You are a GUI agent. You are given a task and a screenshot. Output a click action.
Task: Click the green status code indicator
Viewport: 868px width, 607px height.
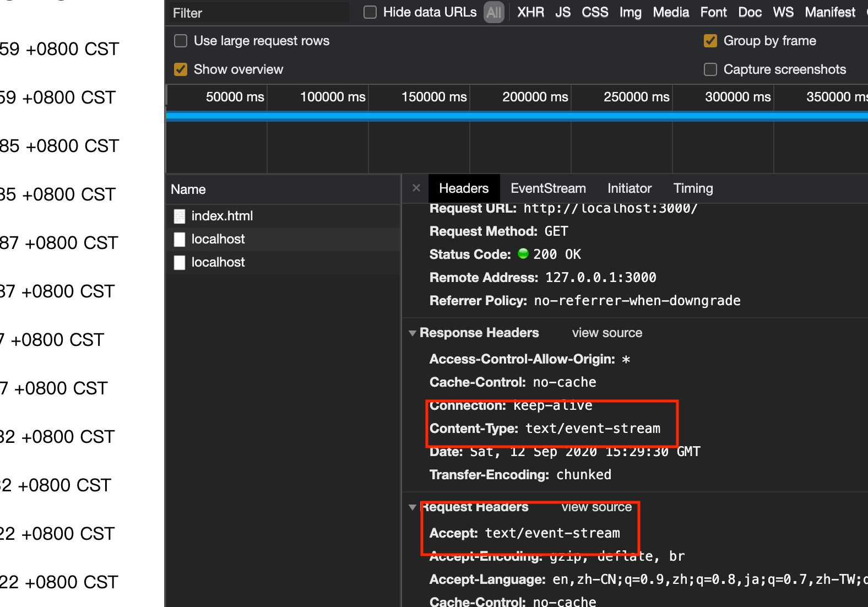coord(523,254)
